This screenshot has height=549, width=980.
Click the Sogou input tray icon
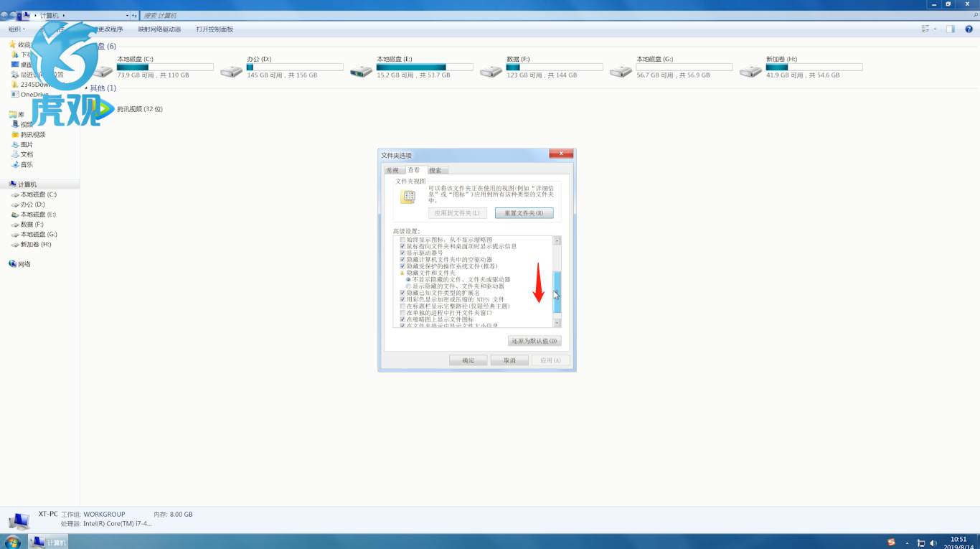tap(891, 543)
